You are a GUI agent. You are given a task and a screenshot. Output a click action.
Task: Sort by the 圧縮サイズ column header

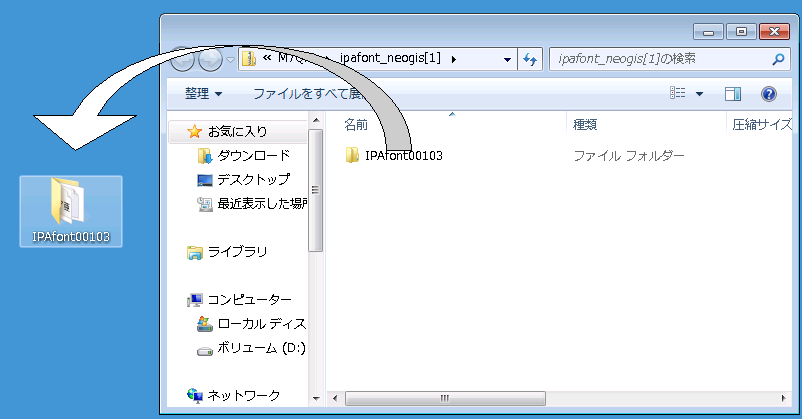point(762,124)
